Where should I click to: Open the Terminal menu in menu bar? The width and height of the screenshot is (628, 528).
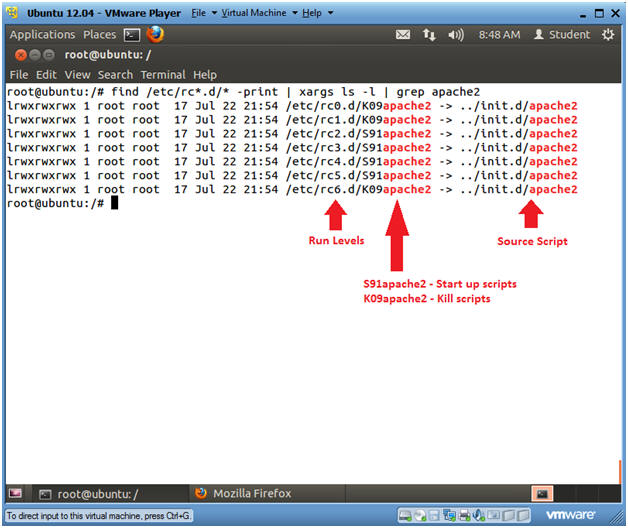[x=163, y=75]
